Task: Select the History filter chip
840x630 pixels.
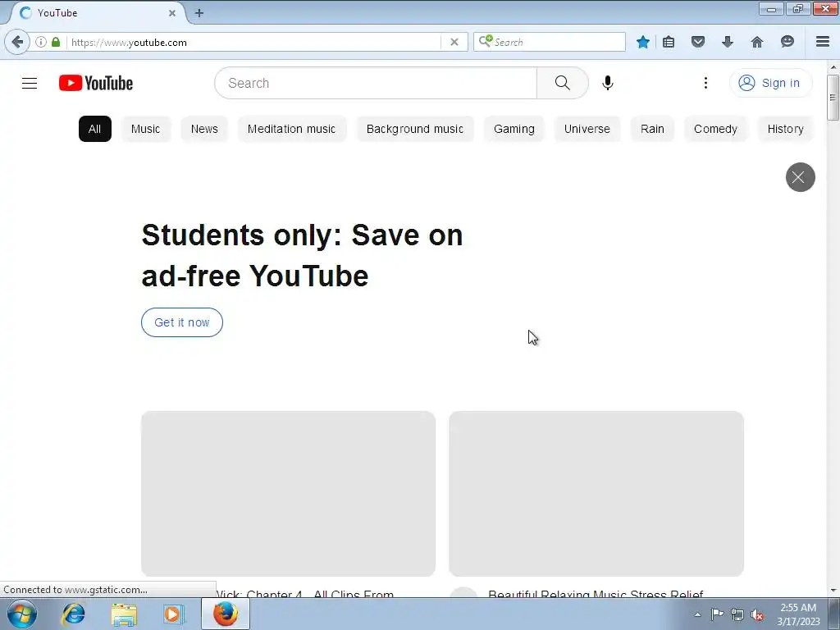Action: pyautogui.click(x=785, y=129)
